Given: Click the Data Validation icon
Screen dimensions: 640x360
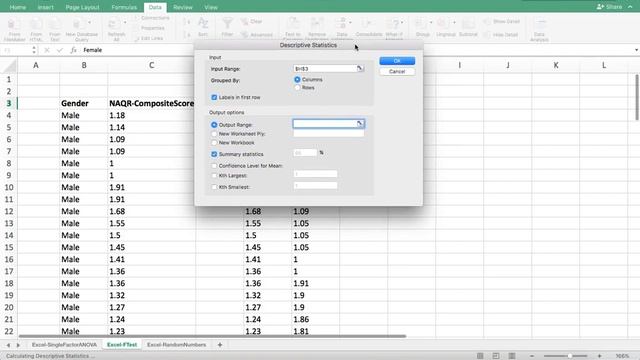Looking at the screenshot, I should click(341, 24).
